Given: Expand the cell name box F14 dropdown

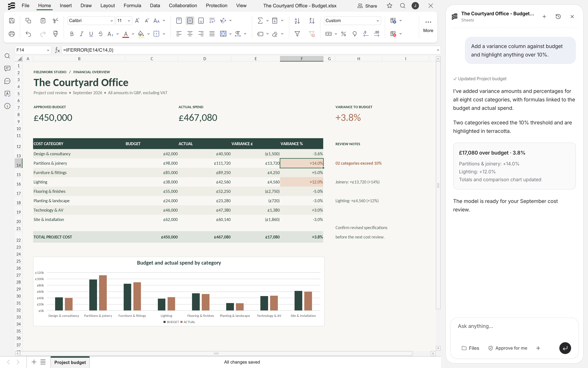Looking at the screenshot, I should (48, 50).
